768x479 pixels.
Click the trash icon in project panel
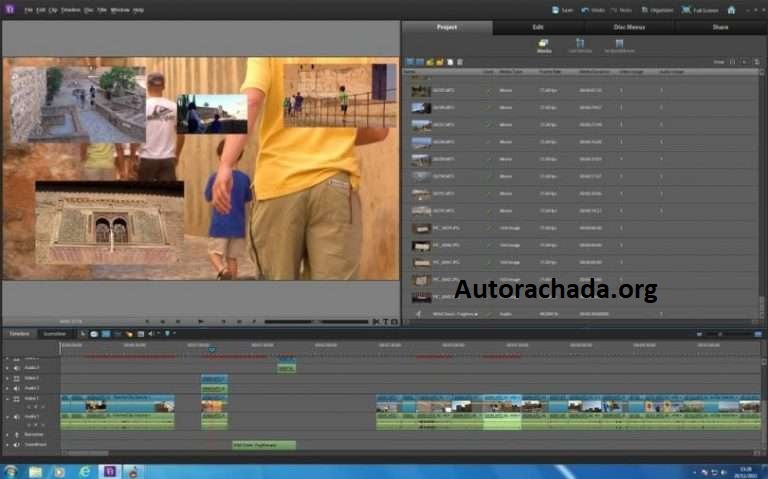click(459, 62)
